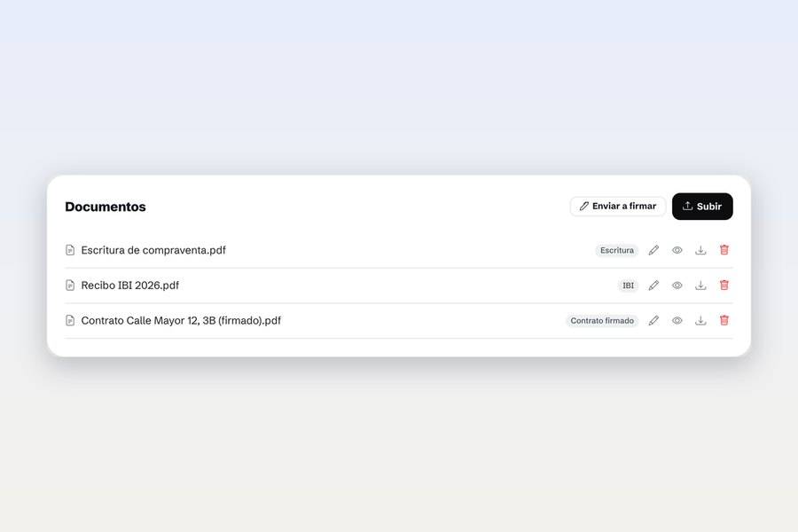Download Escritura de compraventa.pdf
This screenshot has height=532, width=798.
tap(700, 250)
